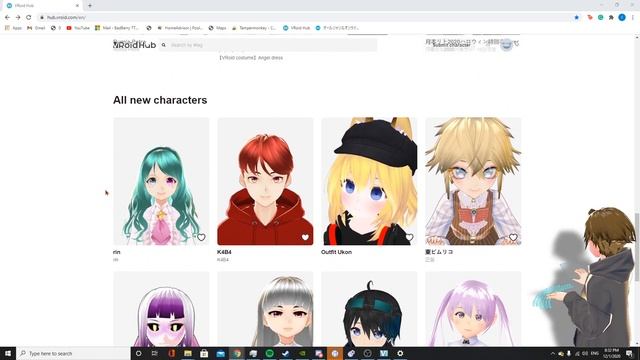Open Chrome profile avatar
The height and width of the screenshot is (360, 640).
click(x=622, y=18)
